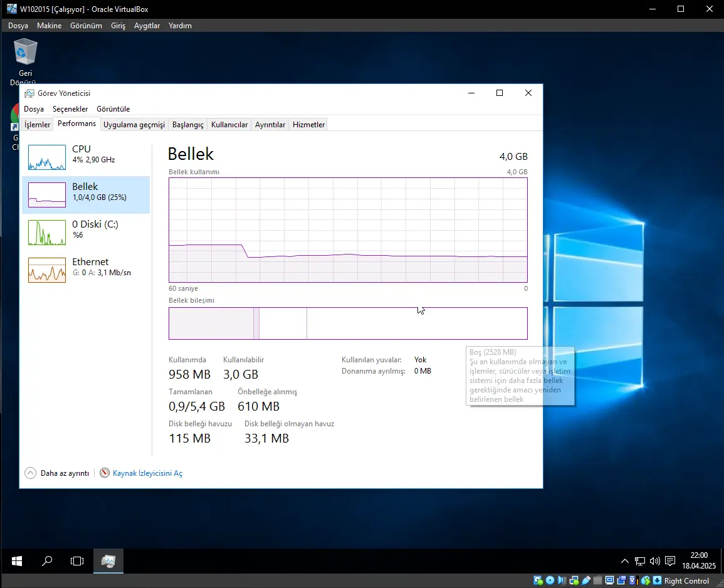Screen dimensions: 724x588
Task: Open VirtualBox hard disk activity indicator
Action: coord(538,580)
